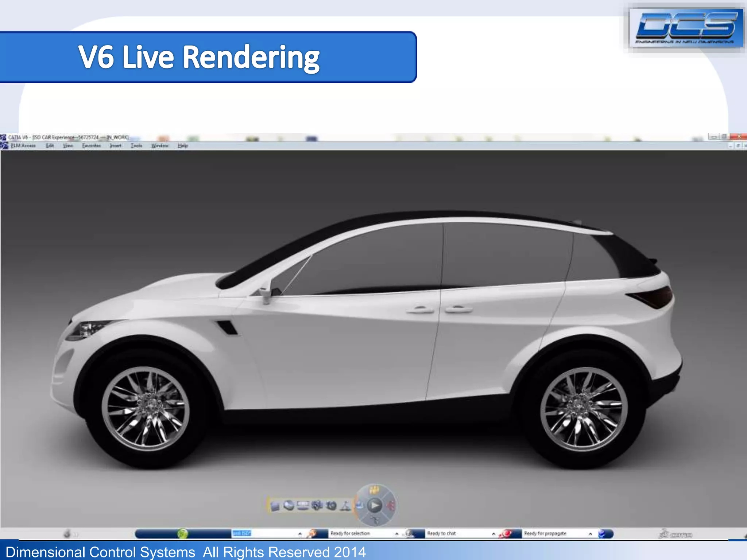
Task: Click the green globe icon in status bar
Action: pyautogui.click(x=182, y=534)
